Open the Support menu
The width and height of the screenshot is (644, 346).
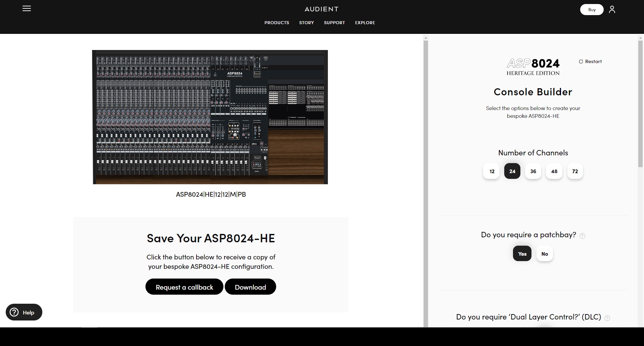(334, 22)
